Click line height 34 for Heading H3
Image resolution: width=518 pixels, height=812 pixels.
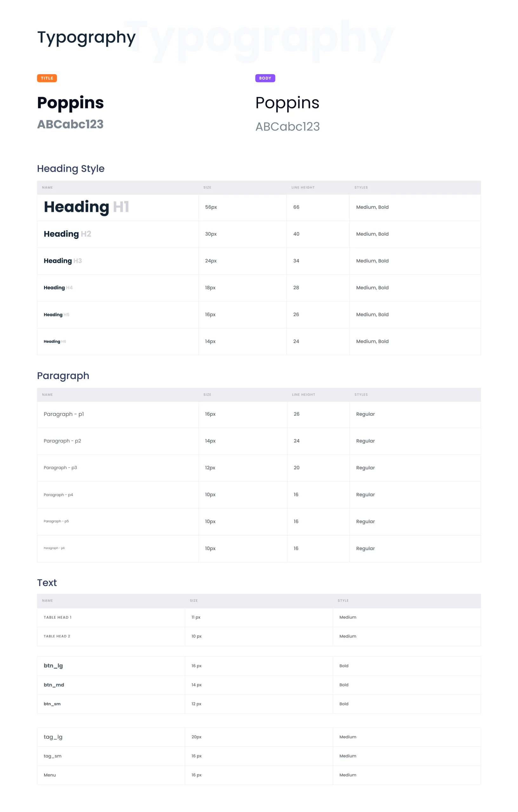pos(296,261)
